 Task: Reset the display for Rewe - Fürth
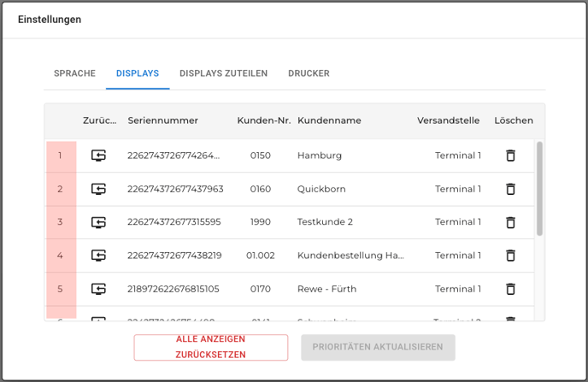coord(99,289)
